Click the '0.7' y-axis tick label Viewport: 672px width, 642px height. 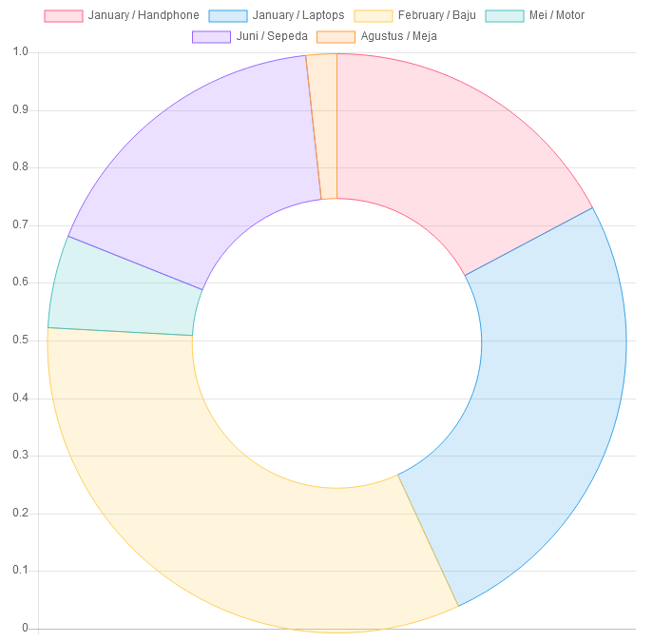tap(20, 224)
